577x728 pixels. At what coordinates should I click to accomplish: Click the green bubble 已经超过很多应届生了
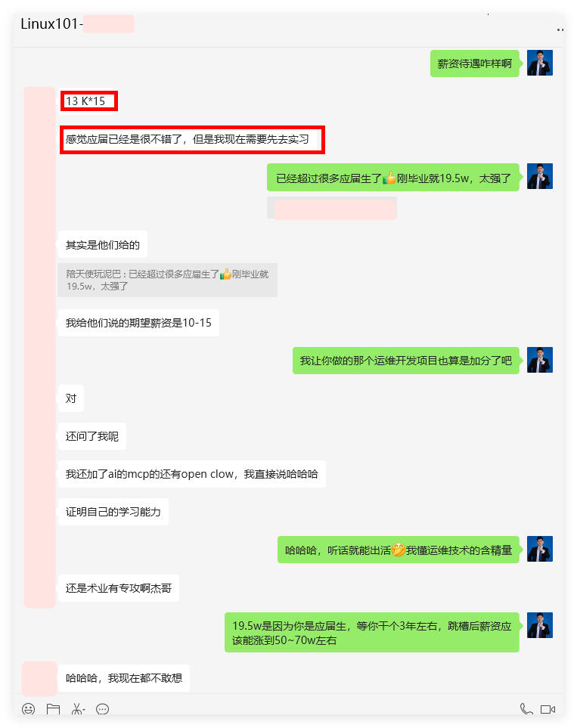(x=393, y=178)
